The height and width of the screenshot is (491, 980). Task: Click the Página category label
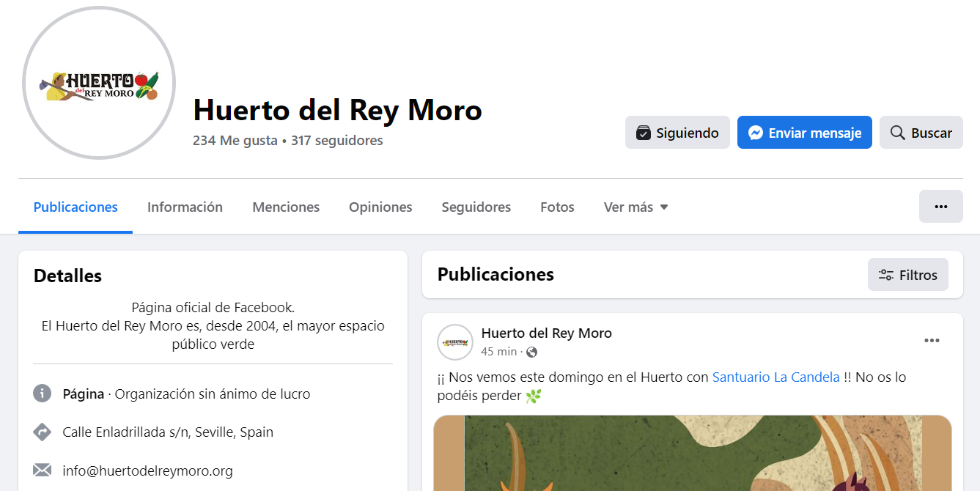84,394
